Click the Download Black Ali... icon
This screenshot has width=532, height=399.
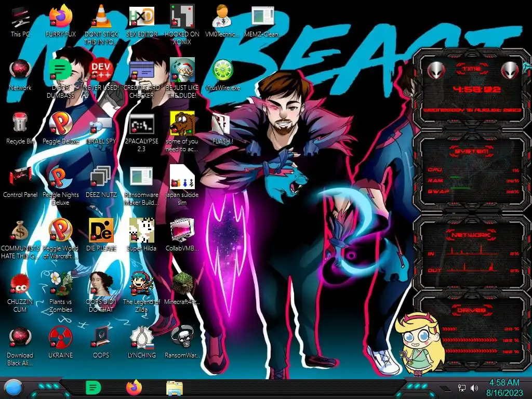point(20,338)
